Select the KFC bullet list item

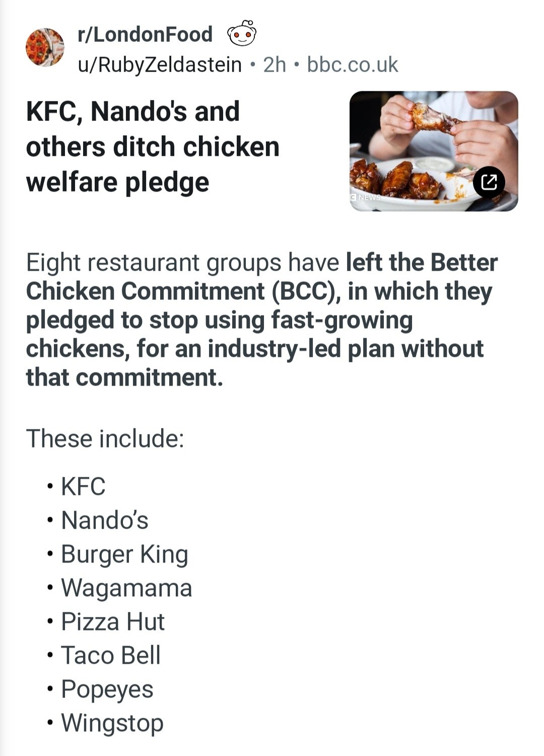pyautogui.click(x=83, y=486)
